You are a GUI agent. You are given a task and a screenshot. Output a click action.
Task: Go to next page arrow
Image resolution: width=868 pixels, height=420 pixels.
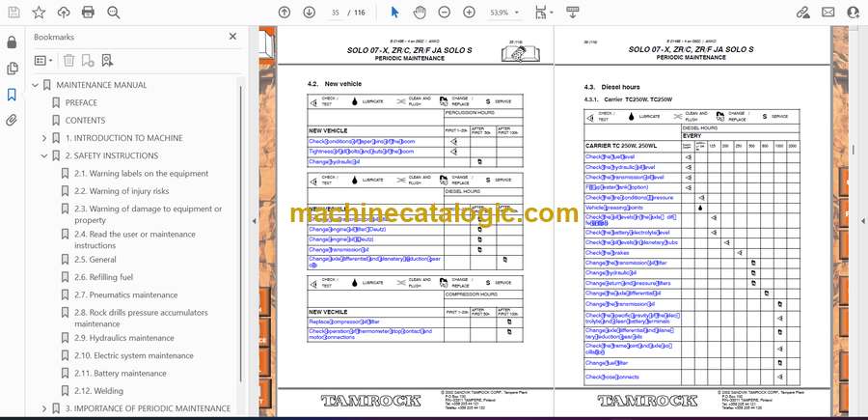pos(310,13)
